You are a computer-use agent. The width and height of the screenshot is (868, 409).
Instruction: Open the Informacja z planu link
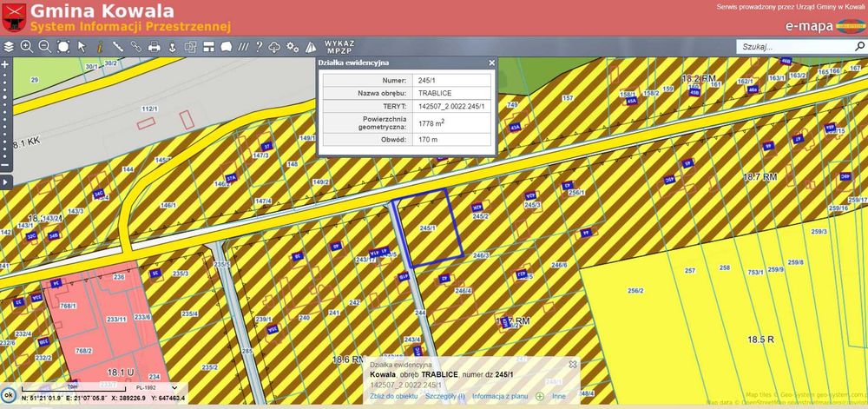tap(500, 396)
